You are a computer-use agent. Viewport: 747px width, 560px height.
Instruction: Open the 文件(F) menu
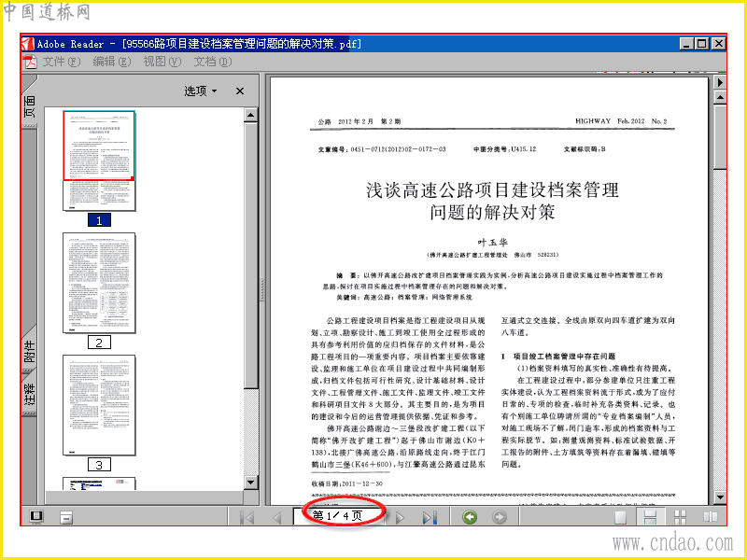pyautogui.click(x=62, y=62)
